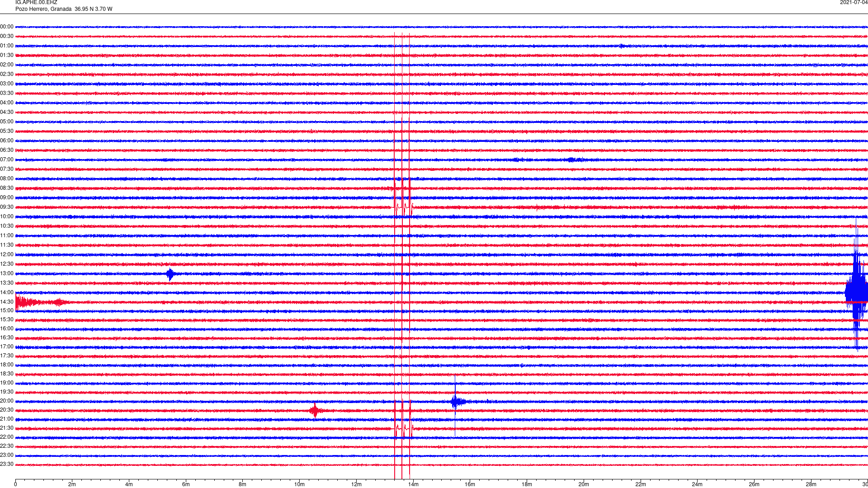Click the 14:00 time row label
Image resolution: width=868 pixels, height=488 pixels.
(7, 293)
